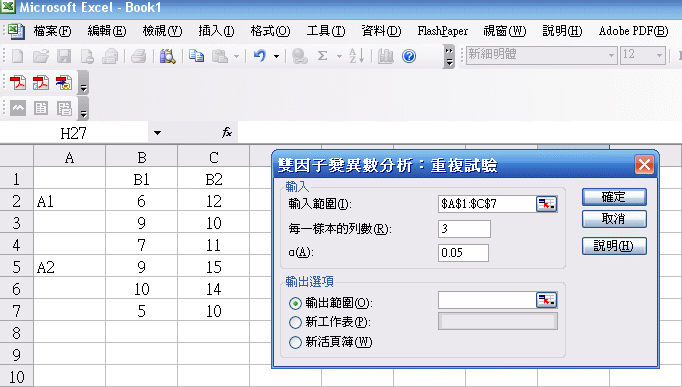This screenshot has height=387, width=682.
Task: Select row 7 header
Action: (17, 310)
